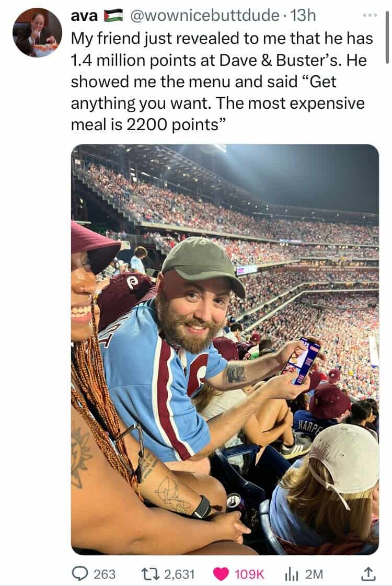Open the 109K likes count
The height and width of the screenshot is (586, 392).
click(x=249, y=574)
